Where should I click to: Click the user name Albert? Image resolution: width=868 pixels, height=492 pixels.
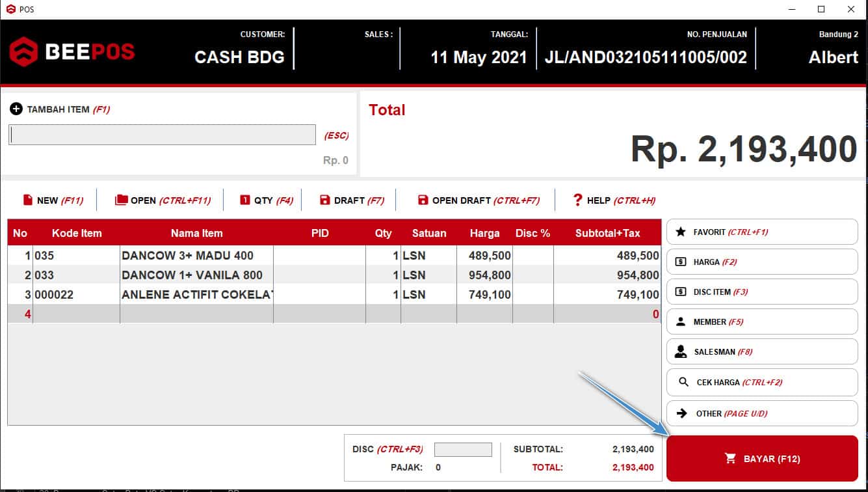[x=834, y=57]
